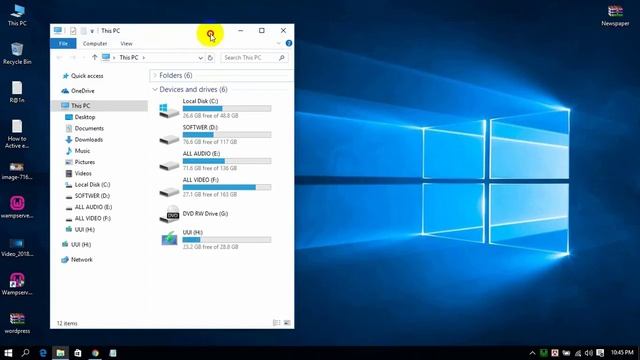Screen dimensions: 640x360
Task: Click the Search This PC field
Action: point(254,58)
